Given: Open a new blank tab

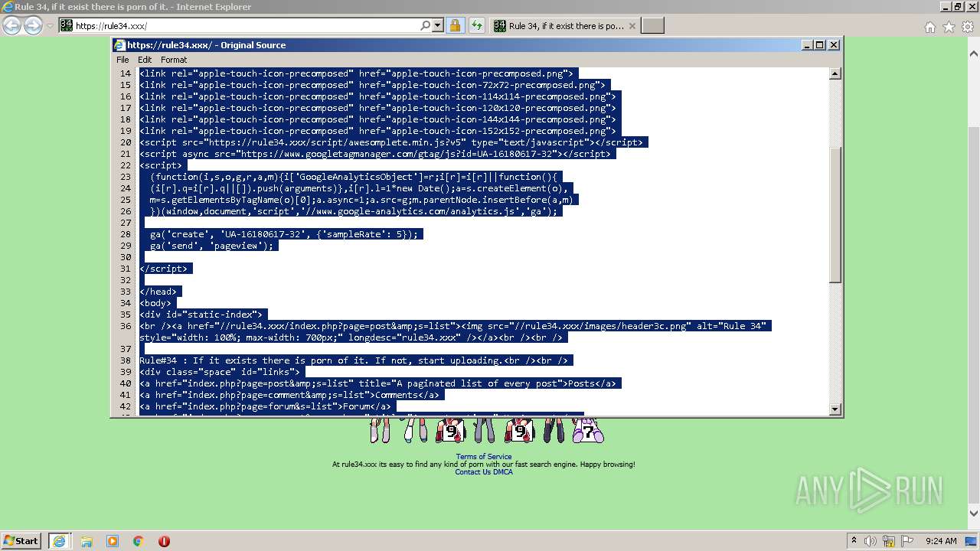Looking at the screenshot, I should coord(652,26).
